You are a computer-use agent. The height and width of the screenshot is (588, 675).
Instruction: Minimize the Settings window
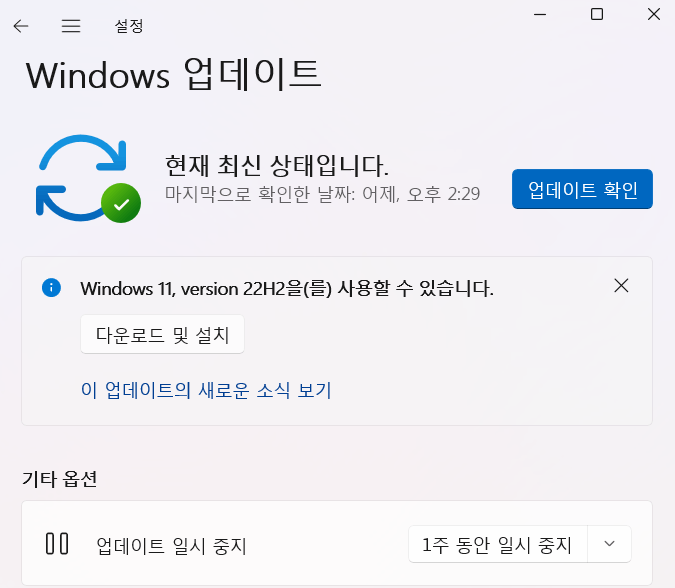540,15
